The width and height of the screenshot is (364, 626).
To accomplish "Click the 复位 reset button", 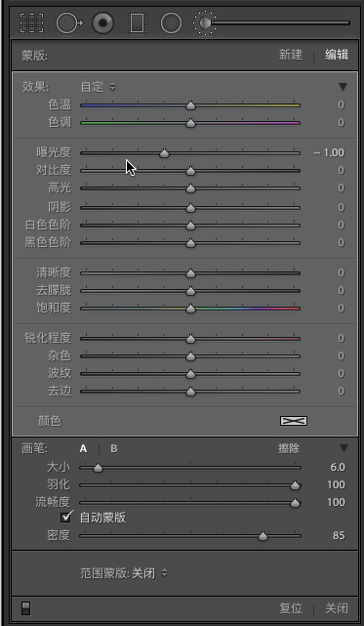I will click(291, 608).
